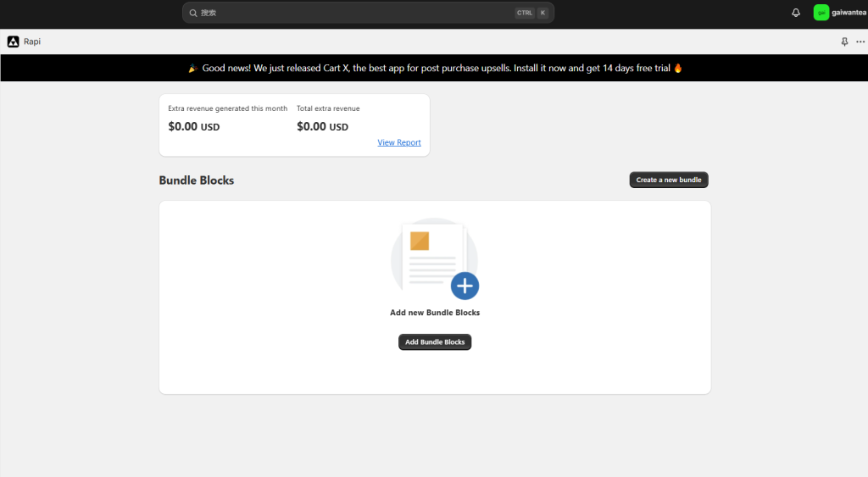Click the party popper icon in the banner
This screenshot has height=477, width=868.
coord(192,68)
